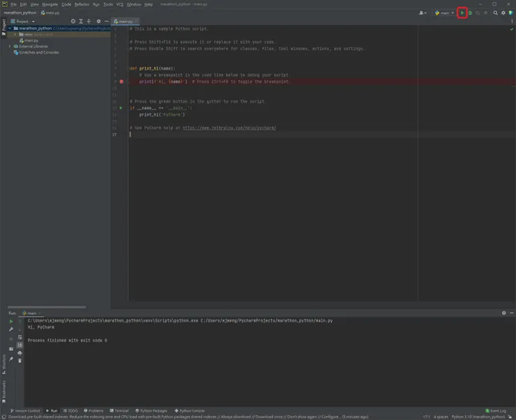This screenshot has width=516, height=420.
Task: Switch to the Terminal tool window tab
Action: coord(119,411)
